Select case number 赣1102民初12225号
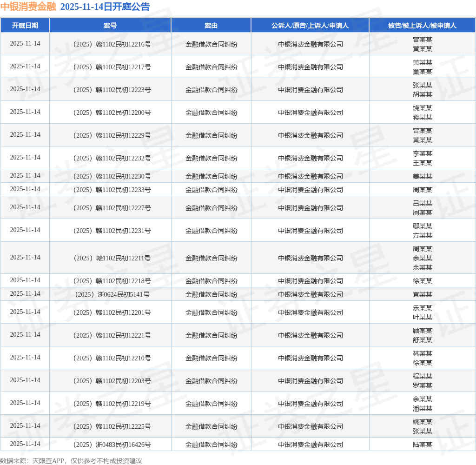 [x=112, y=426]
